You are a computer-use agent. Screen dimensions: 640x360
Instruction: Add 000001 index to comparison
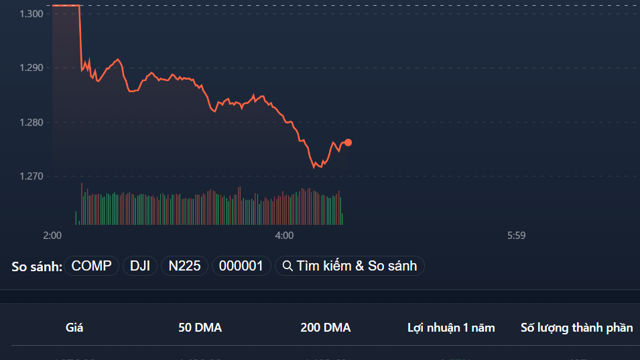coord(241,266)
